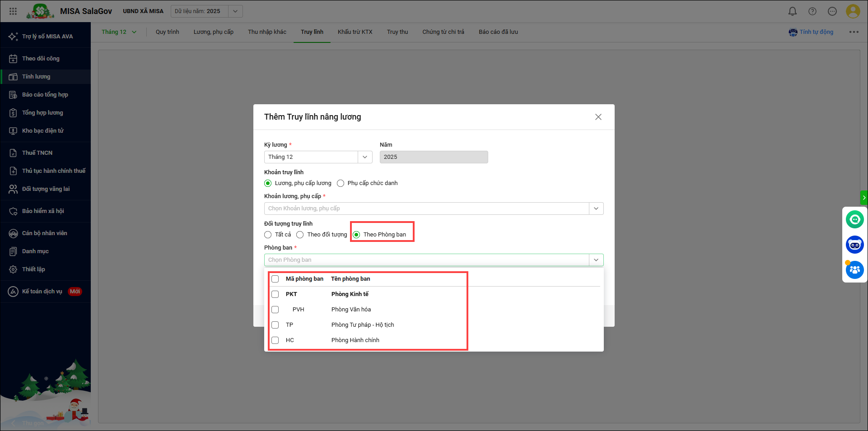Open the app grid launcher icon
Screen dimensions: 868x431
coord(13,11)
